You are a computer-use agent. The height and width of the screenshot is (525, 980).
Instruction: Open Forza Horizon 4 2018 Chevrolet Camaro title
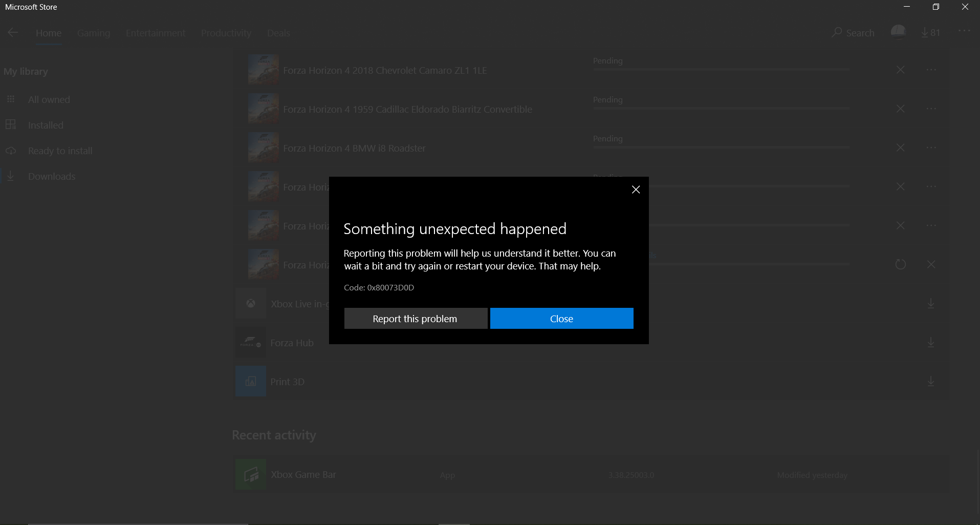[x=385, y=70]
